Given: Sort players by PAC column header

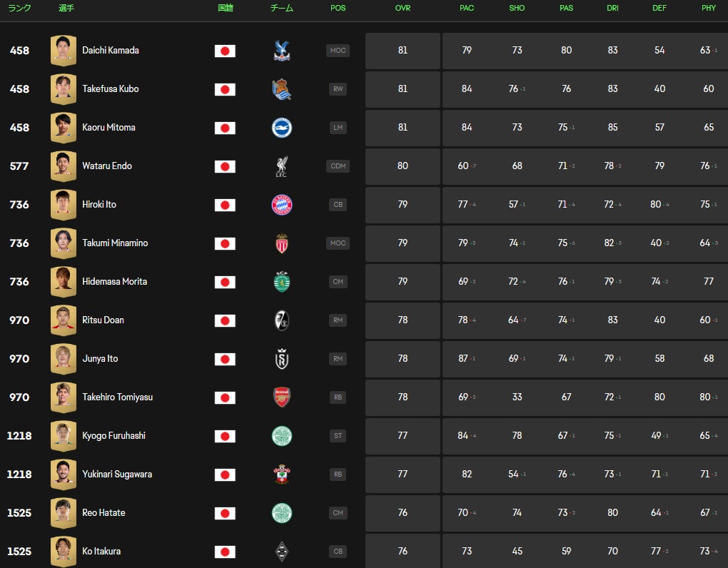Looking at the screenshot, I should coord(467,9).
